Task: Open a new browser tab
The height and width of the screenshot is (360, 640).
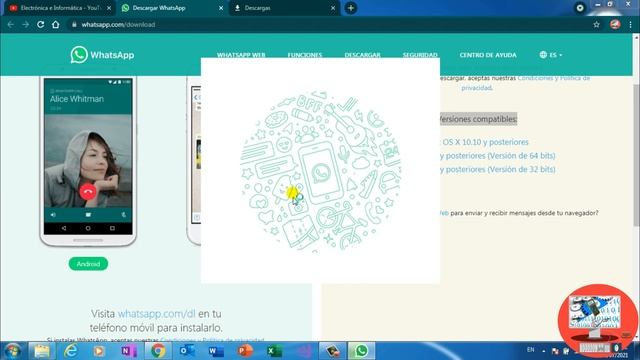Action: (x=351, y=8)
